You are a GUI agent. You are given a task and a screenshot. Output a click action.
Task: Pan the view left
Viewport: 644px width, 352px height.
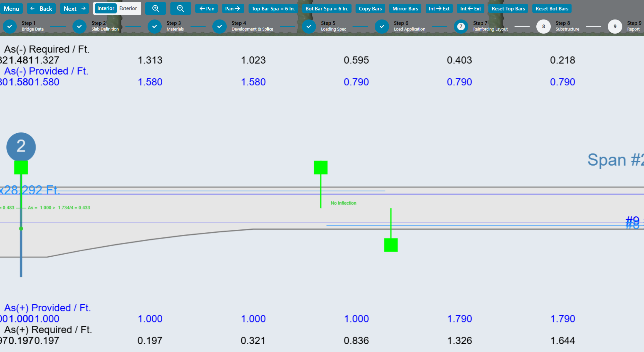207,9
